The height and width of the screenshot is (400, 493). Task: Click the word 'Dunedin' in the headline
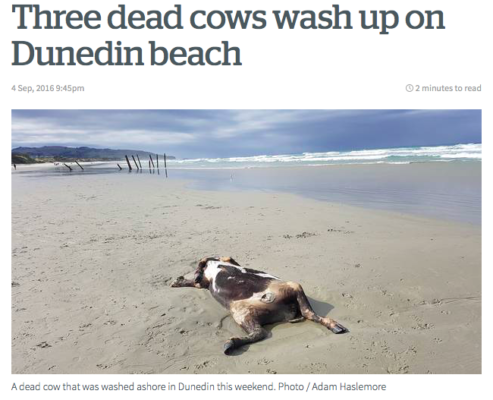78,54
